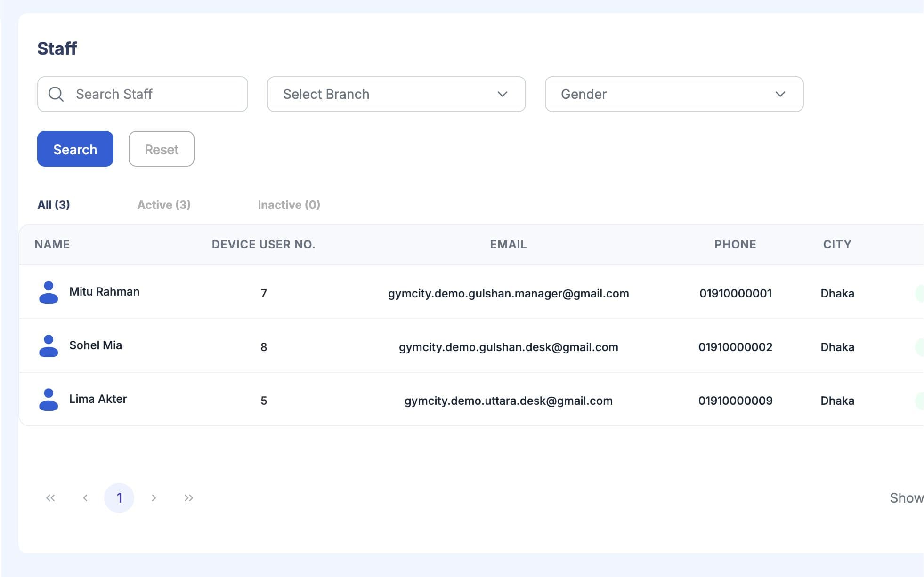The image size is (924, 577).
Task: Go to previous page arrow
Action: pyautogui.click(x=85, y=498)
